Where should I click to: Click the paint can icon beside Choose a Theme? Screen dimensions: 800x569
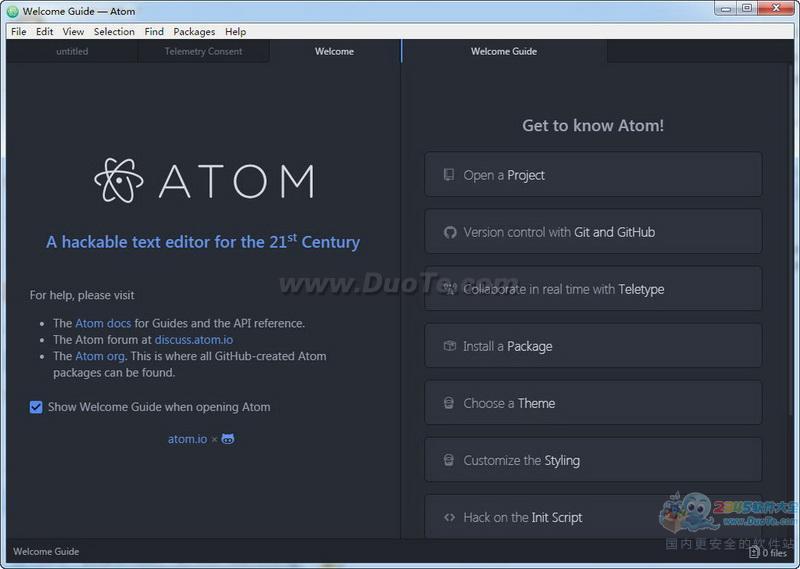pos(448,403)
